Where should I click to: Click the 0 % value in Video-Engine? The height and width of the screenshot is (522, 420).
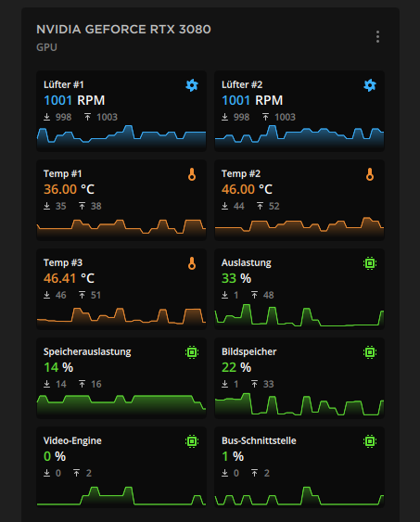(x=55, y=456)
